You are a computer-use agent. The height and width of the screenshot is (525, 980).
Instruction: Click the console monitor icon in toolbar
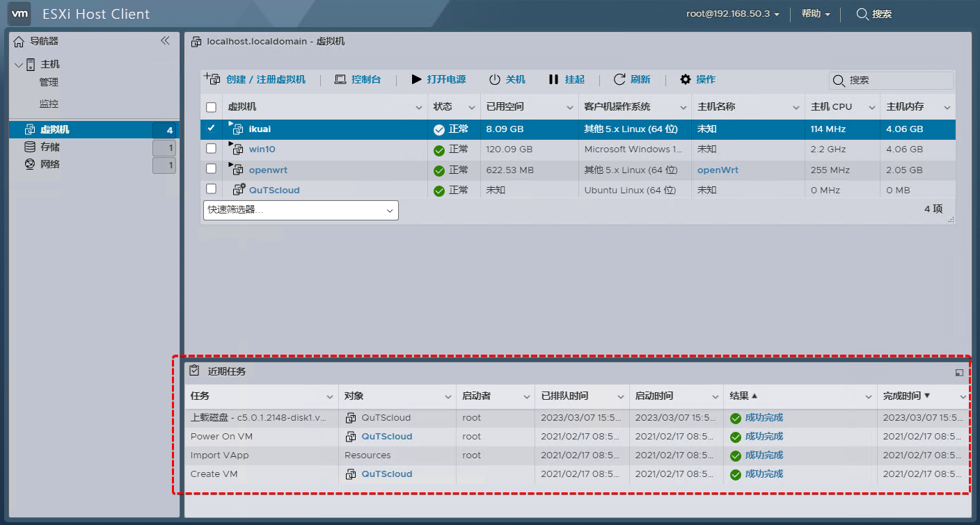pos(340,80)
